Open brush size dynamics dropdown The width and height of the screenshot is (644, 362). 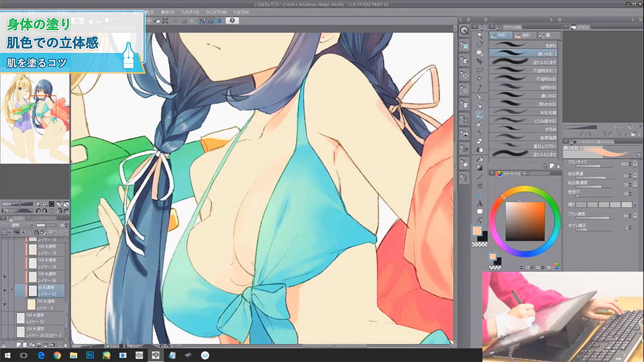click(635, 163)
